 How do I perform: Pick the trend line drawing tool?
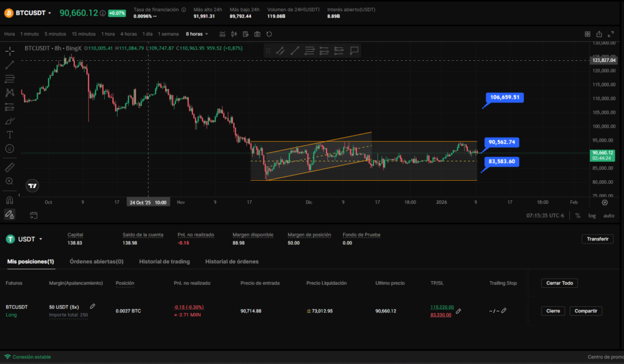point(10,65)
